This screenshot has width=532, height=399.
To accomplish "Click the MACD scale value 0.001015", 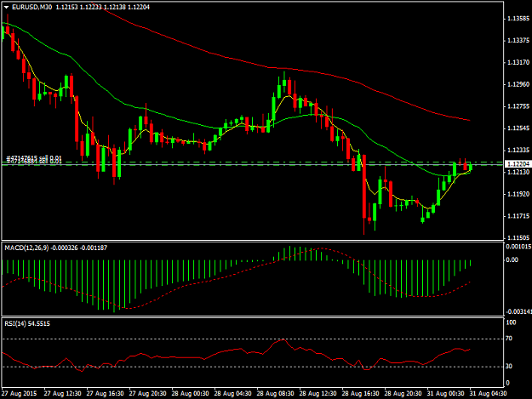I will 517,247.
